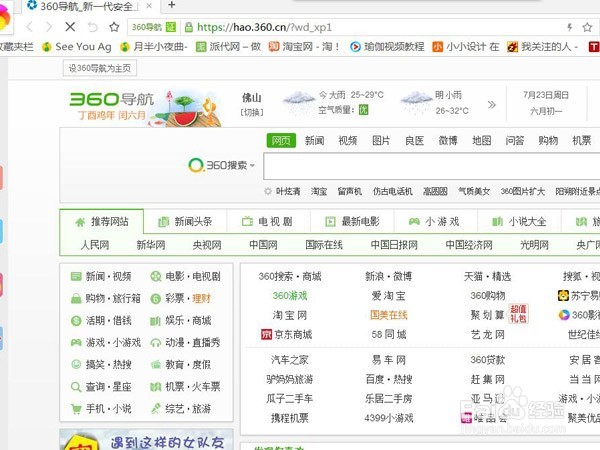
Task: Open the 4399小游戏 link
Action: 388,418
